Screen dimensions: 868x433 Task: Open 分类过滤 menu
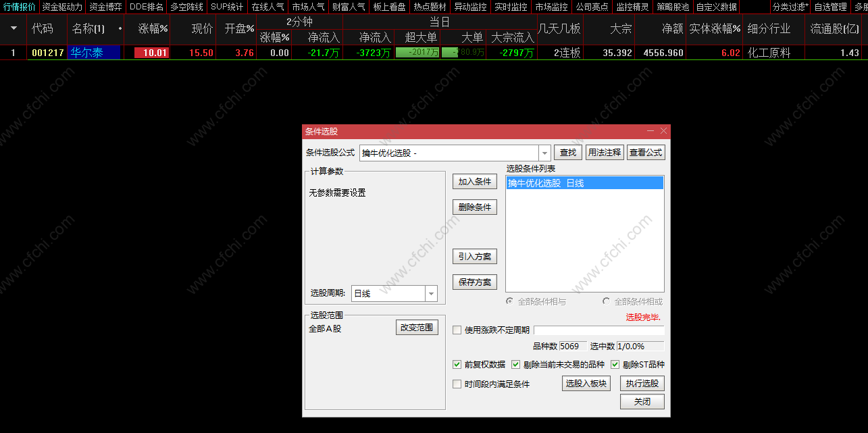(x=790, y=7)
